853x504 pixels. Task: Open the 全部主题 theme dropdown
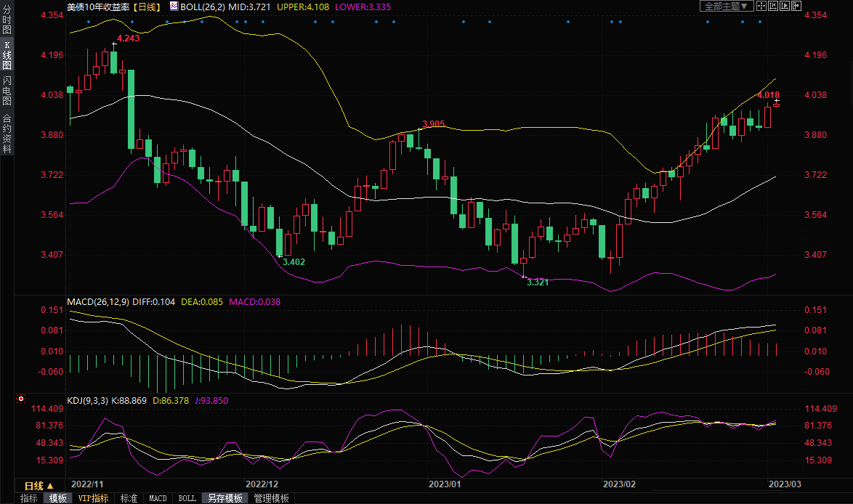point(725,6)
